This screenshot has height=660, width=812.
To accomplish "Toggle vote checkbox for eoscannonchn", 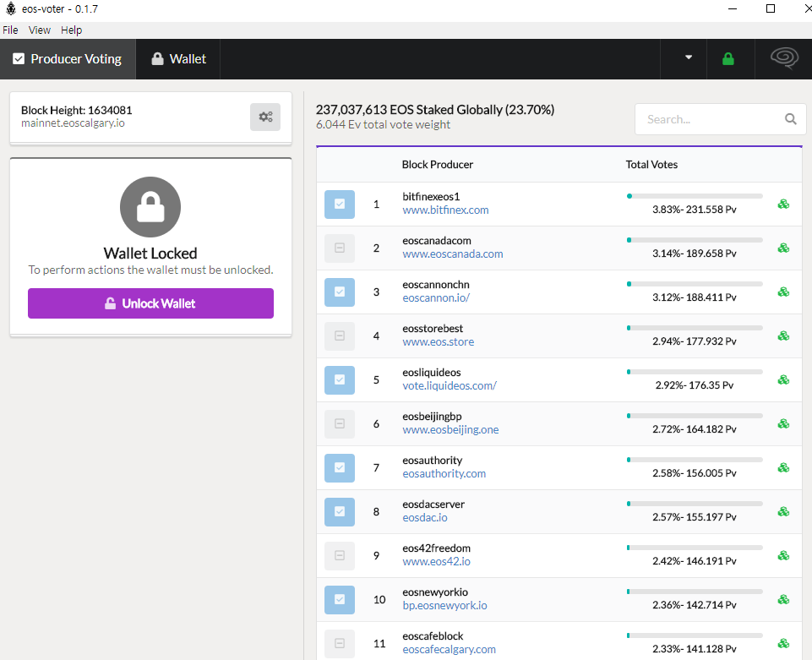I will point(340,292).
